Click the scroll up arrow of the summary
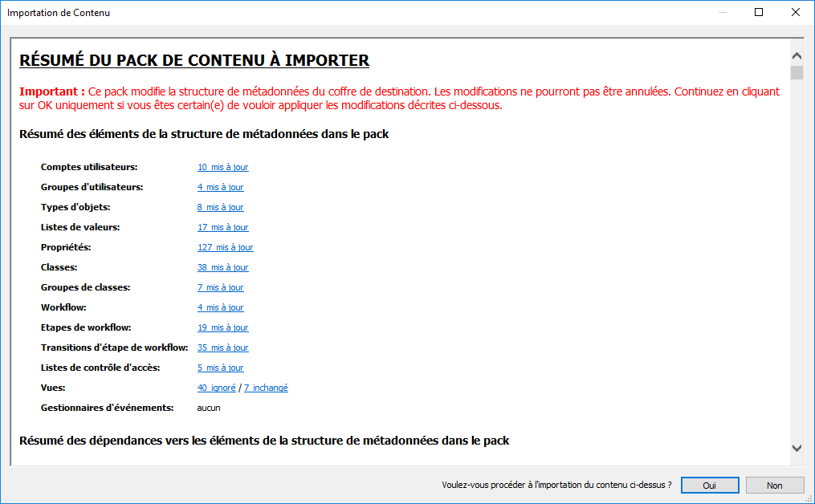 pos(797,56)
